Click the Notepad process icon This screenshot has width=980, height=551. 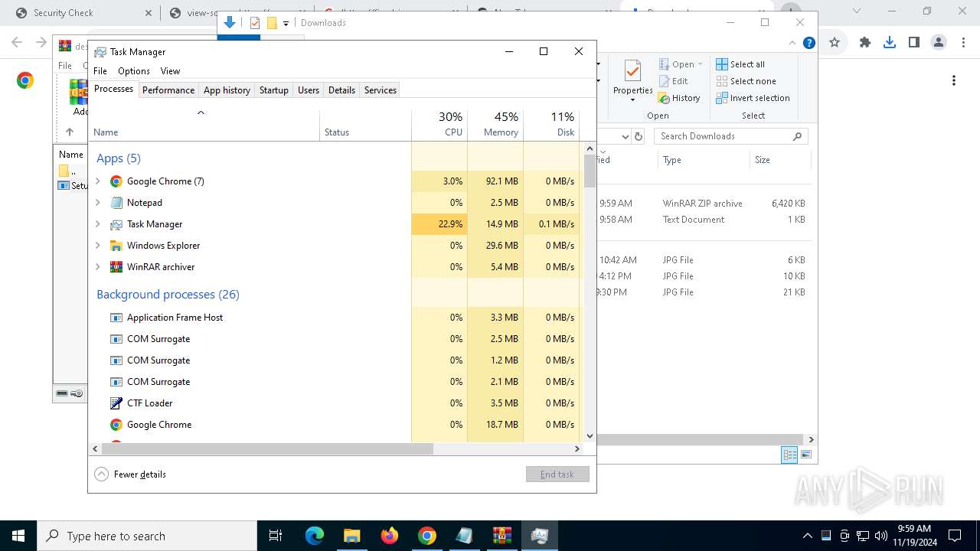click(116, 203)
